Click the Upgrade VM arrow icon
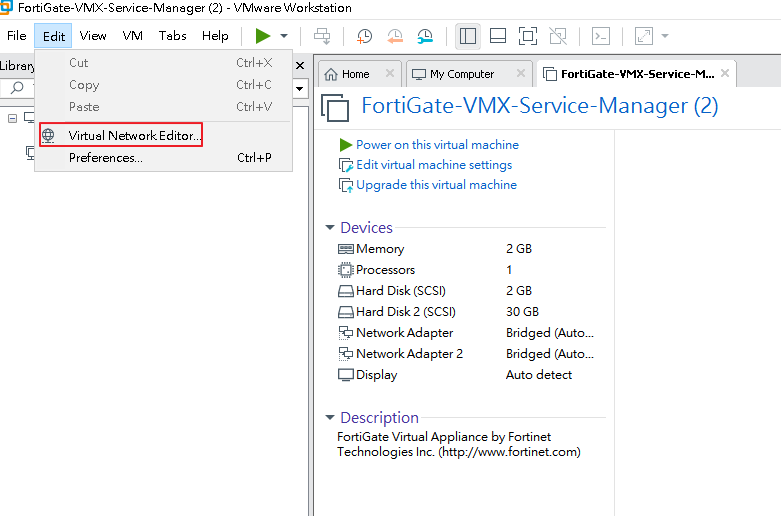This screenshot has height=516, width=781. point(346,185)
